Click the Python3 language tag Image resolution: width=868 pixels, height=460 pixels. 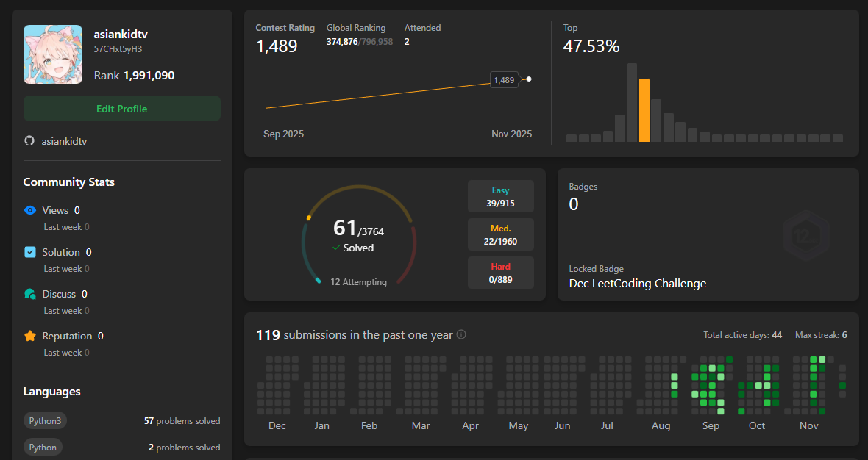pos(45,421)
